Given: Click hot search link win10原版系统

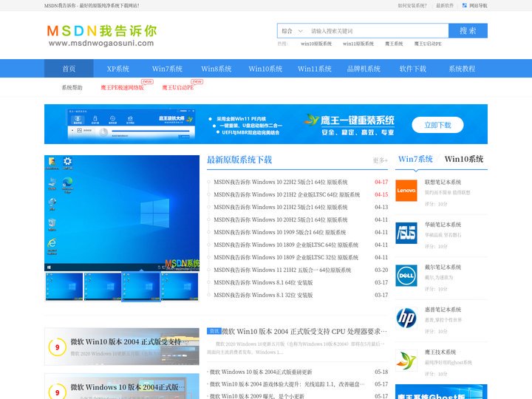Looking at the screenshot, I should (316, 44).
